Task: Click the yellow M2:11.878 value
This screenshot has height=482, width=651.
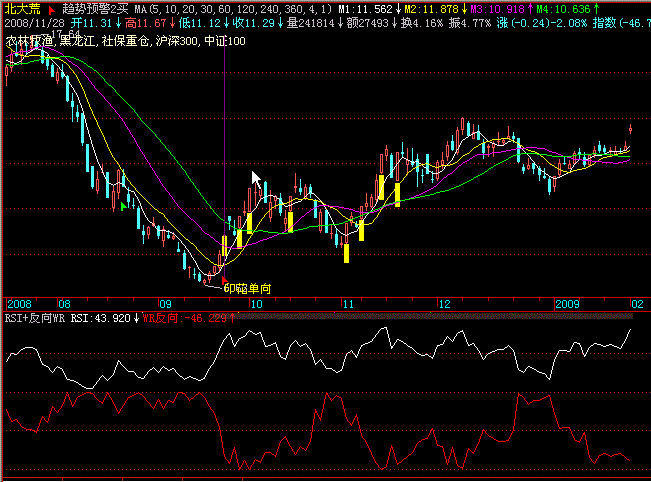Action: pos(431,9)
